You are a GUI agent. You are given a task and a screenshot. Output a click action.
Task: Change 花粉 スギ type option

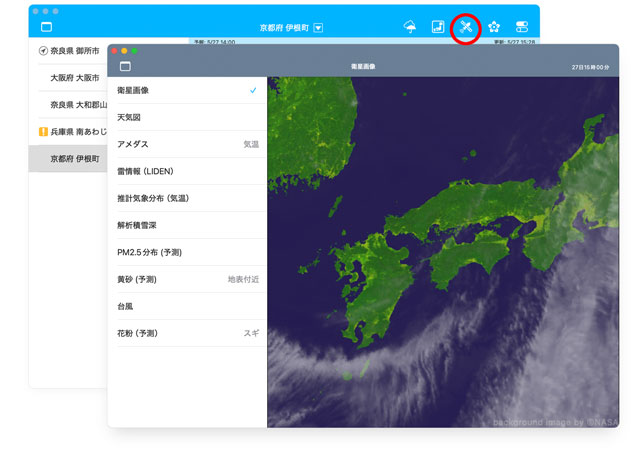[251, 333]
